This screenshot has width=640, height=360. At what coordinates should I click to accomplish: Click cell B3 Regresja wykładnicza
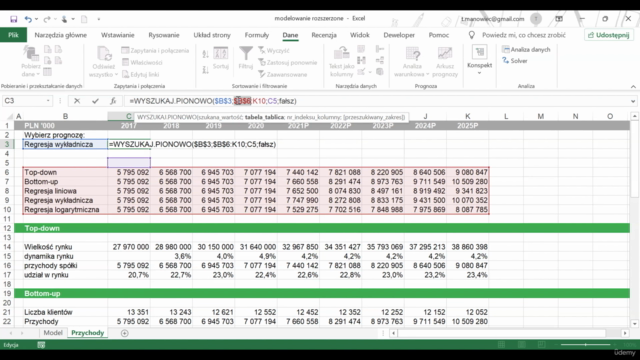(x=65, y=144)
